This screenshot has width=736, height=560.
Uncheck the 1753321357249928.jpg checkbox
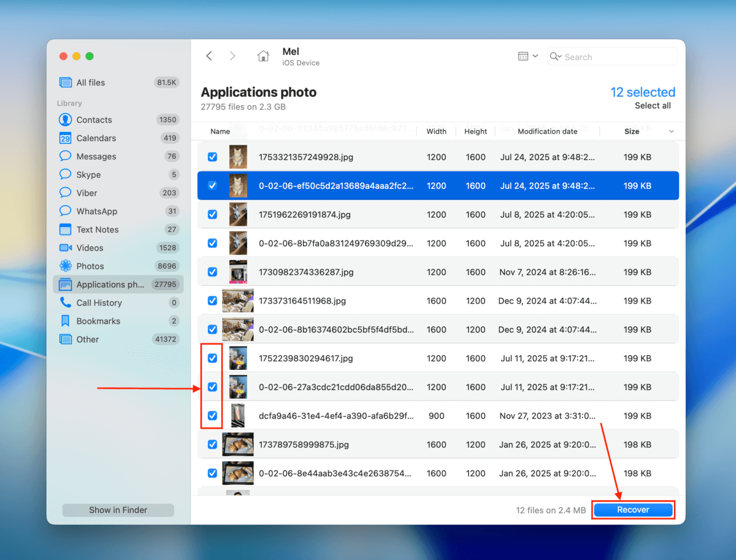(212, 157)
